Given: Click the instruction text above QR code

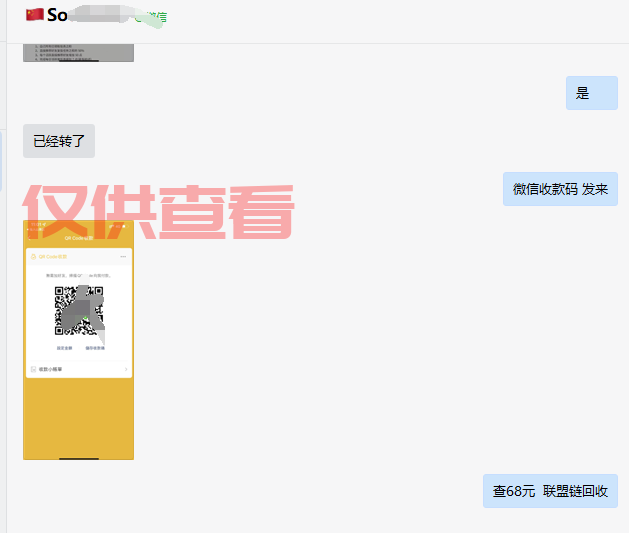Looking at the screenshot, I should pos(78,275).
